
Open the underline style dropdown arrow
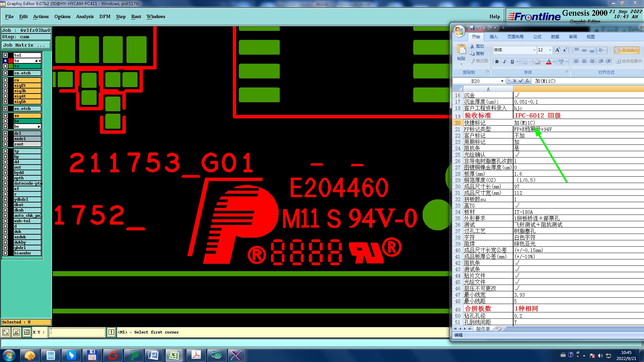click(518, 62)
